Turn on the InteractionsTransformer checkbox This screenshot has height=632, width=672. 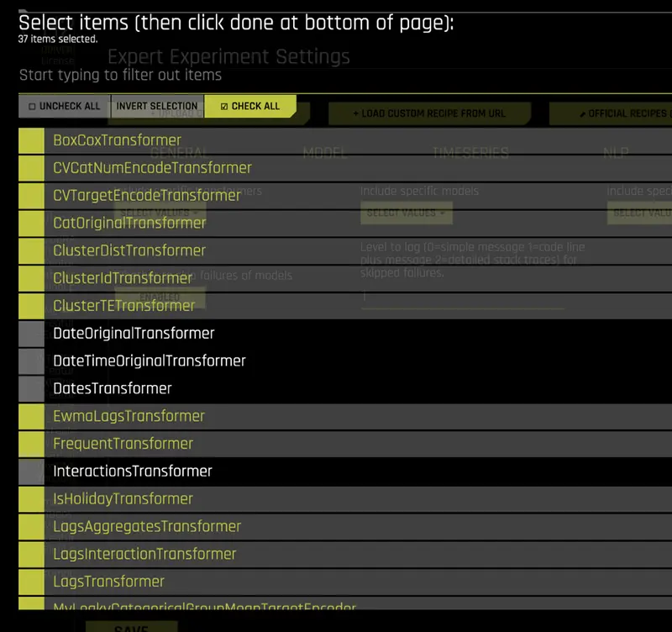click(x=31, y=471)
